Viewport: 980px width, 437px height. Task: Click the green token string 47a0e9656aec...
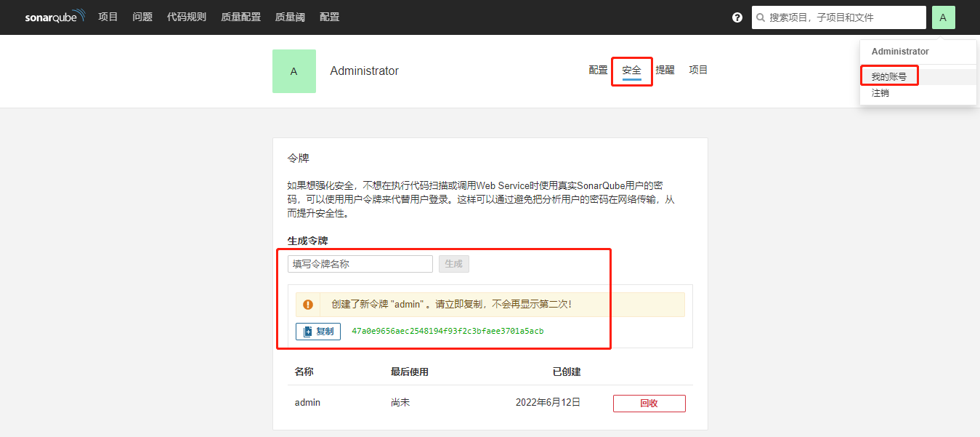pyautogui.click(x=448, y=332)
